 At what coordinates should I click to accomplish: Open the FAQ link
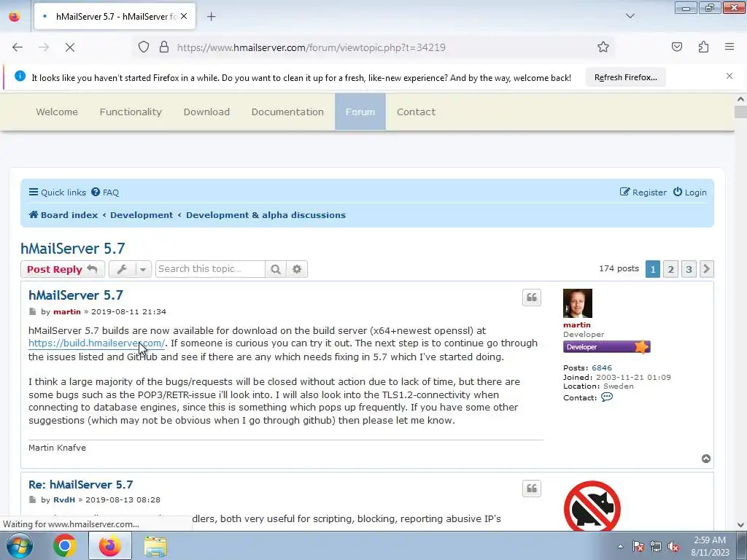pyautogui.click(x=105, y=192)
